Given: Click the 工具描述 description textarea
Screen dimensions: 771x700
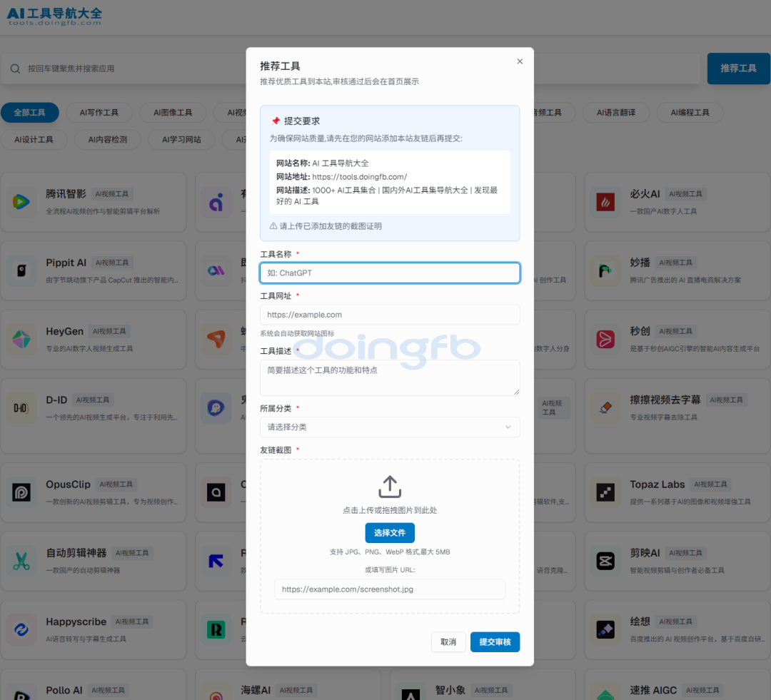Looking at the screenshot, I should point(389,377).
